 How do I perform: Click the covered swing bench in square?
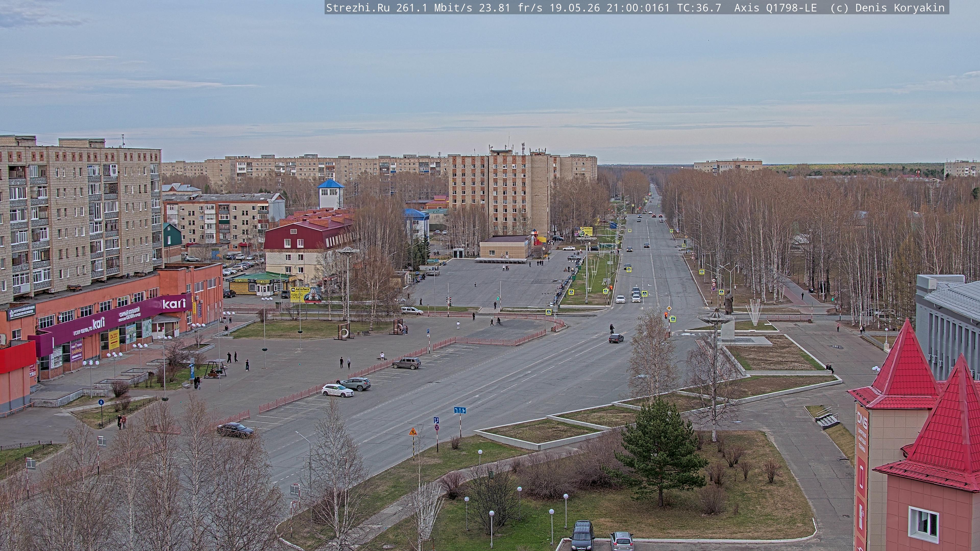point(216,368)
